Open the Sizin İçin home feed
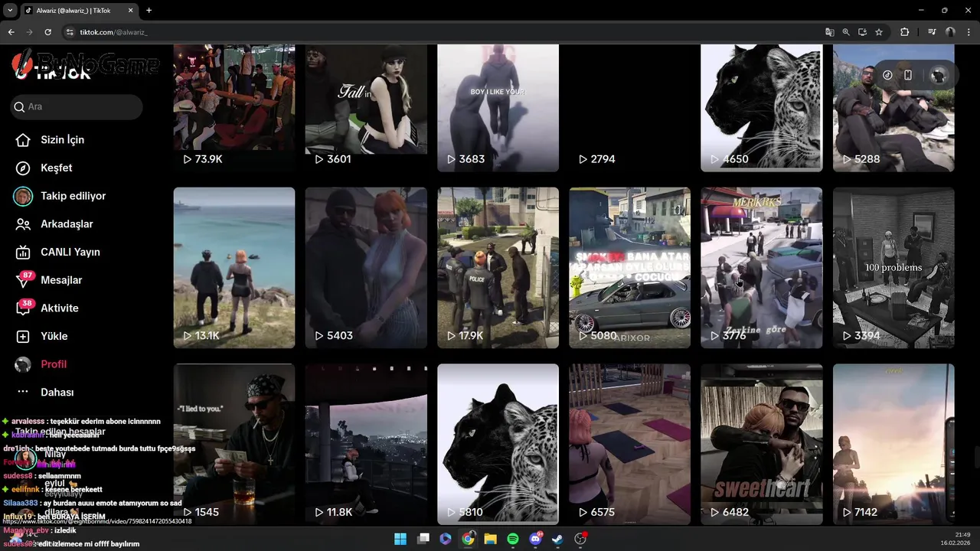The image size is (980, 551). pos(51,140)
